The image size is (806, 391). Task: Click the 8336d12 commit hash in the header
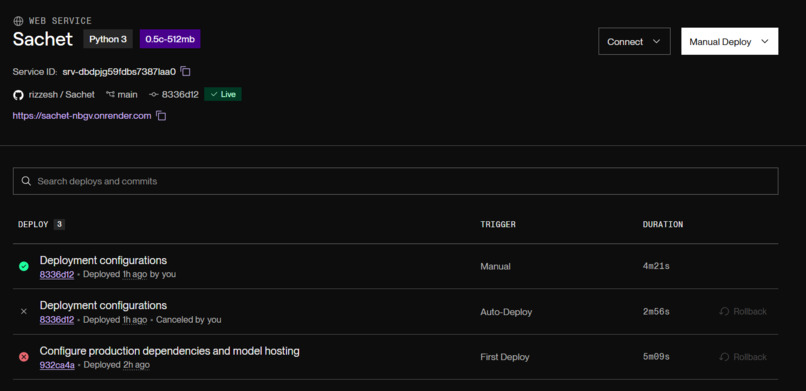coord(180,95)
